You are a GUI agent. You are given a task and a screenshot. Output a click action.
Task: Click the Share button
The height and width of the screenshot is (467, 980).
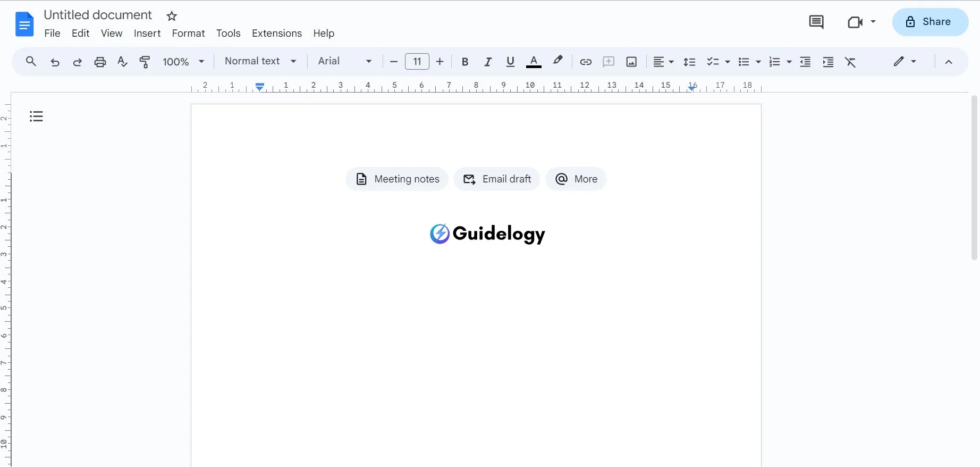point(930,22)
